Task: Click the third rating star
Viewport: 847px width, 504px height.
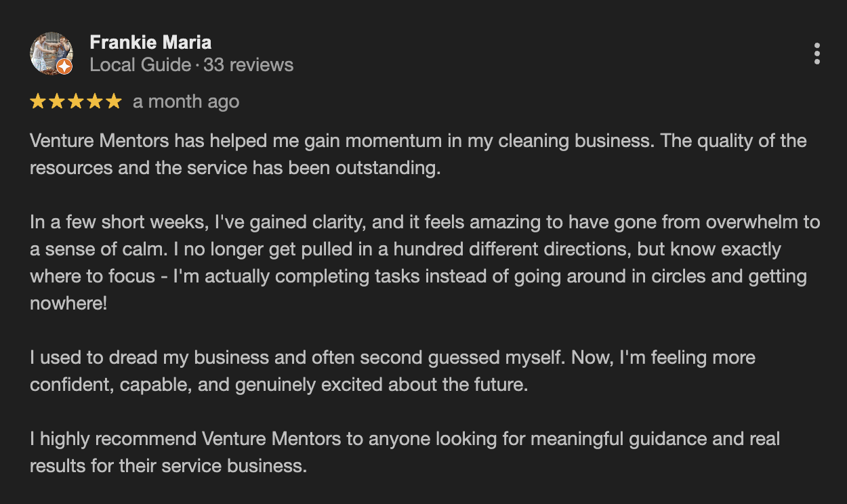Action: (76, 102)
